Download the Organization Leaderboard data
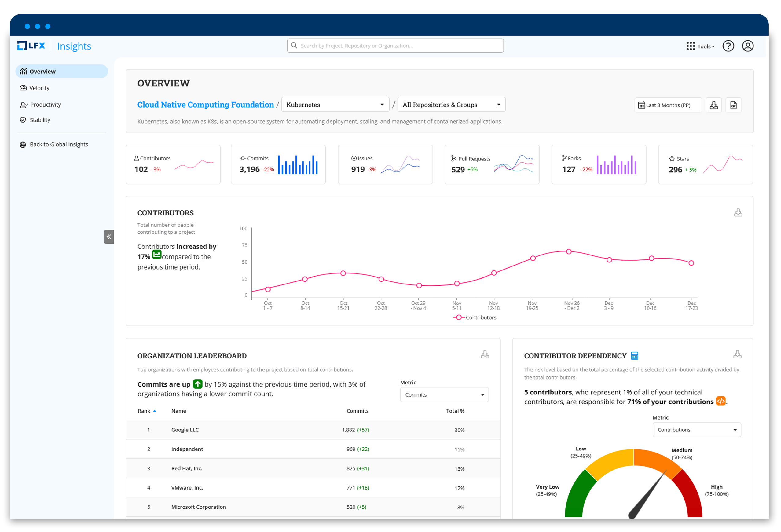Image resolution: width=781 pixels, height=532 pixels. (485, 354)
